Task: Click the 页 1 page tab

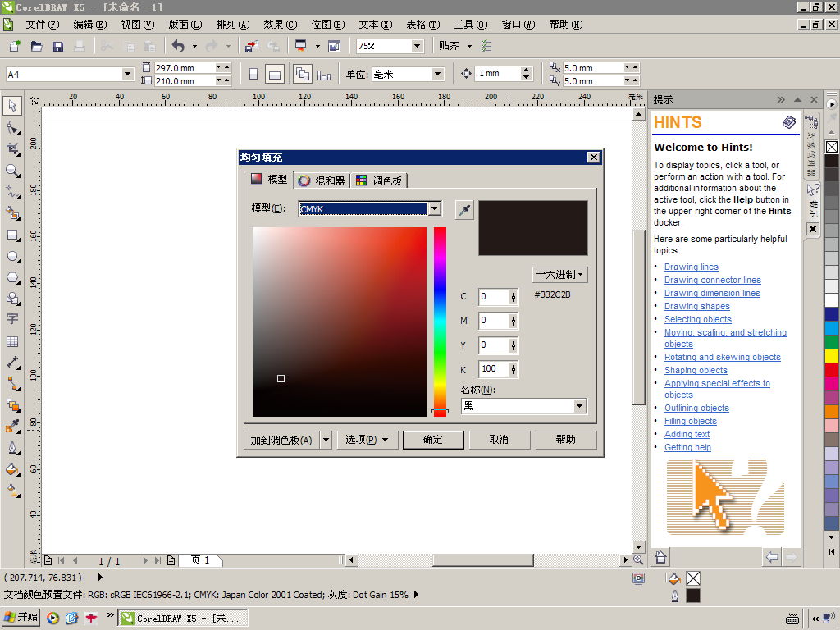Action: pos(200,560)
